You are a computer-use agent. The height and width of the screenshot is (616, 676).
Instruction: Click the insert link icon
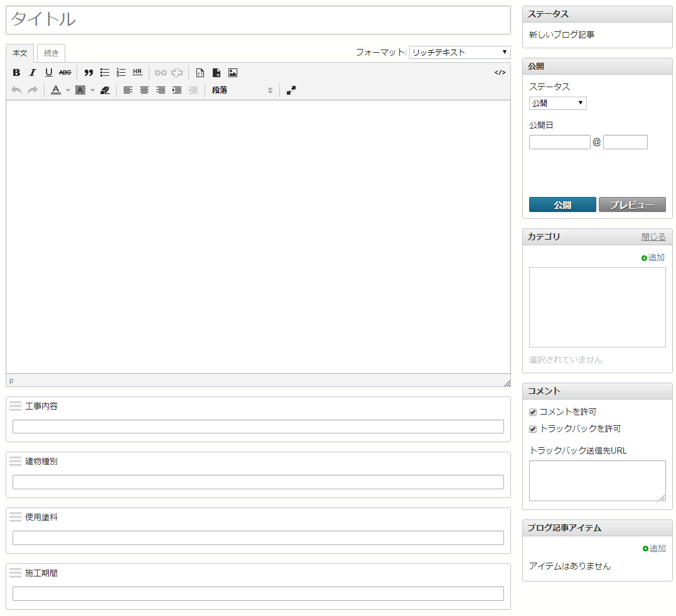[161, 72]
